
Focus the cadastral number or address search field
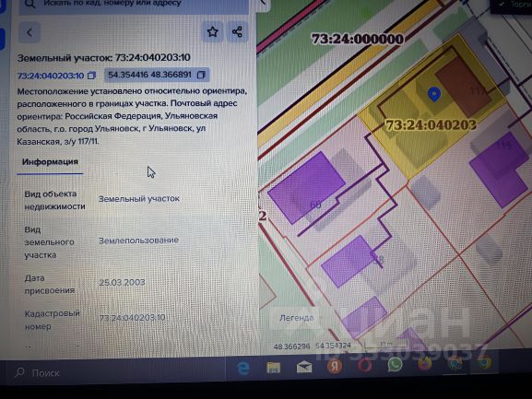point(134,5)
